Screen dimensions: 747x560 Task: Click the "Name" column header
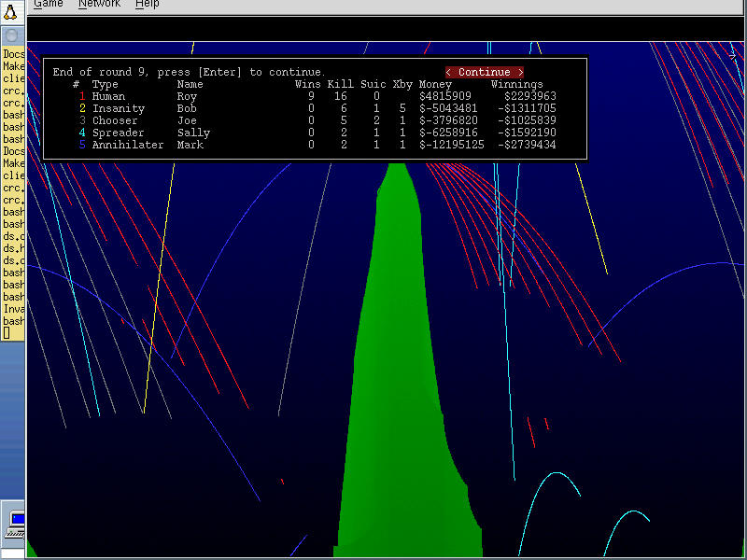tap(190, 84)
